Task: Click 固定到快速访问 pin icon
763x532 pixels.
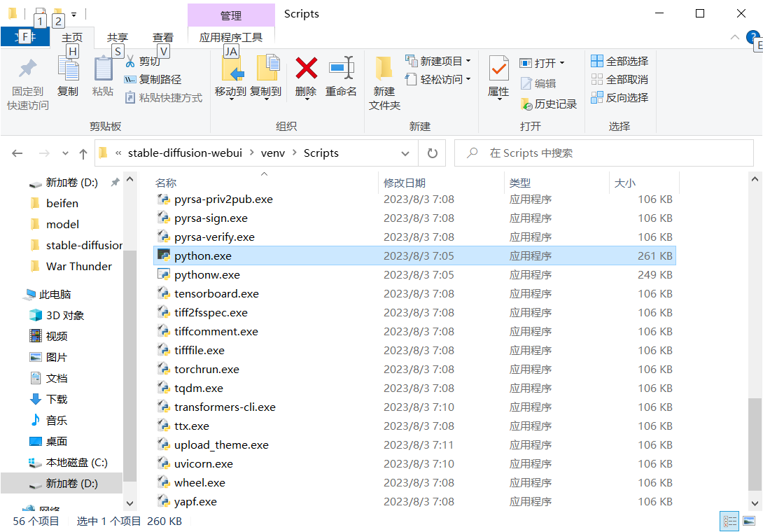Action: (x=27, y=69)
